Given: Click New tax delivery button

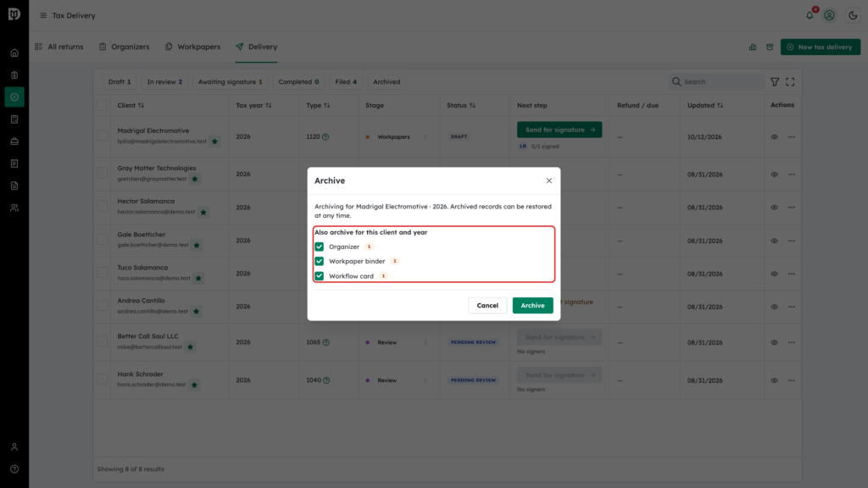Looking at the screenshot, I should (x=821, y=47).
